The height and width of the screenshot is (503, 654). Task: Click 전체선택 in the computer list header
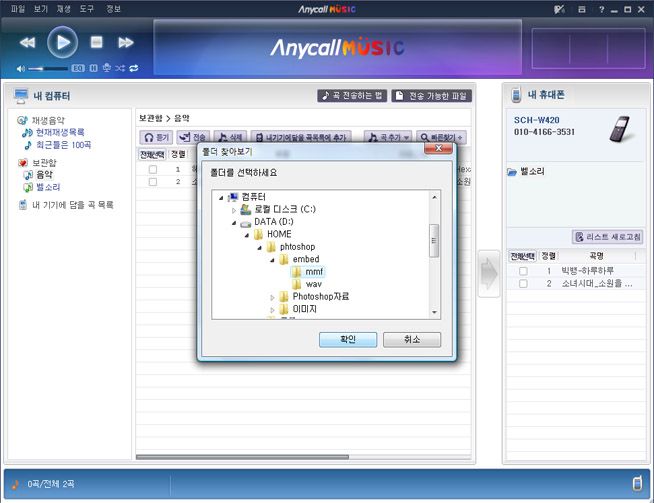(x=152, y=155)
